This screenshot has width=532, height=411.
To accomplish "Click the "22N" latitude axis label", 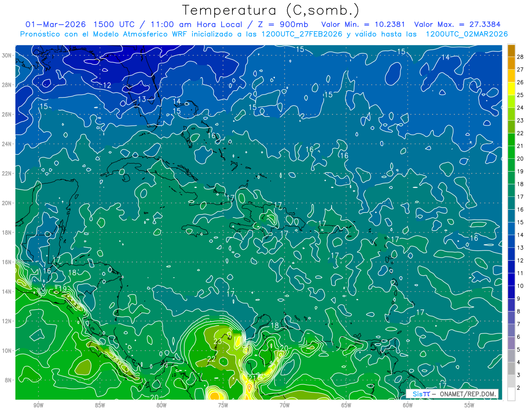I will tap(7, 173).
